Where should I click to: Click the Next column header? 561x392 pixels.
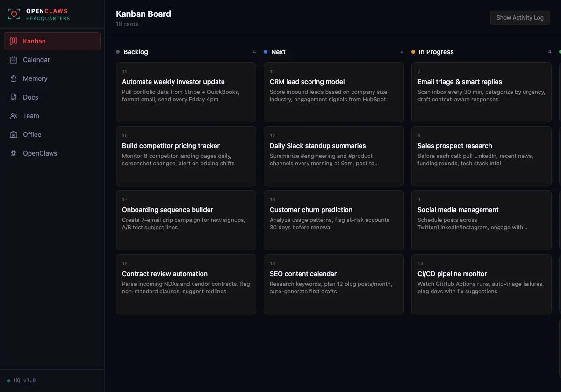(x=278, y=52)
